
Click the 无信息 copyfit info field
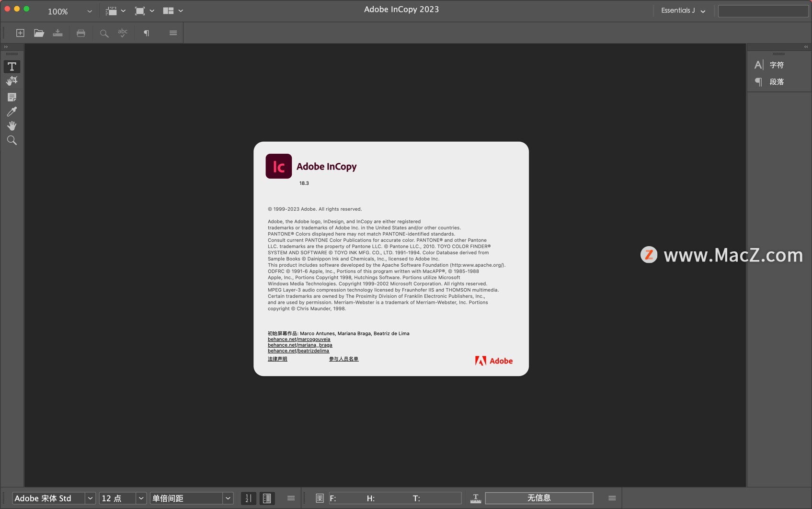[539, 498]
